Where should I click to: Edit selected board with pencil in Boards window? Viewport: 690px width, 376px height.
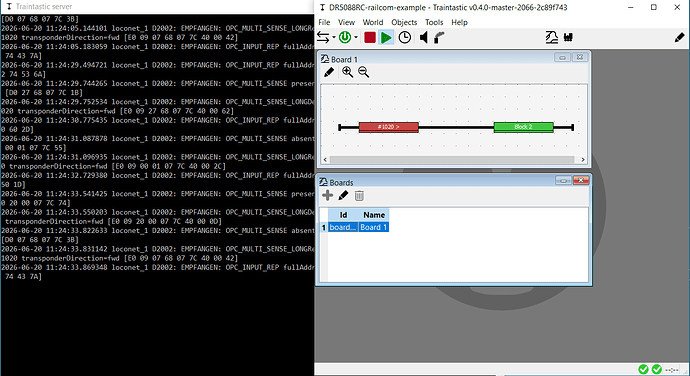(343, 195)
